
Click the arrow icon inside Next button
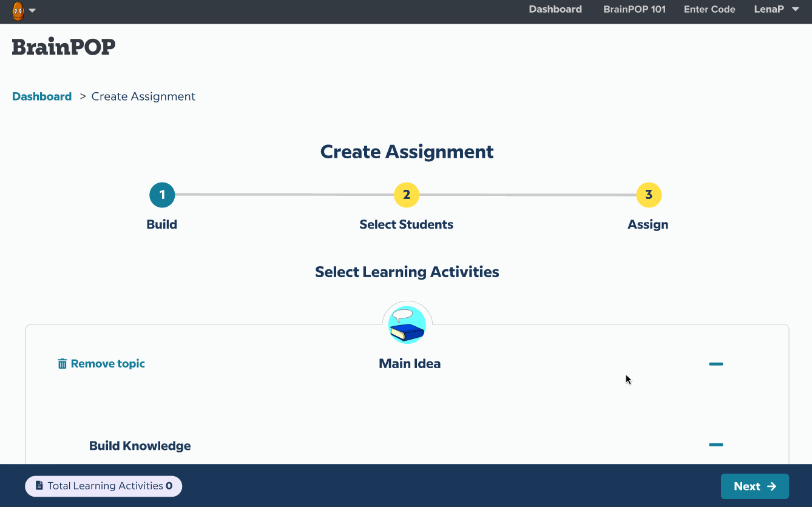(771, 486)
